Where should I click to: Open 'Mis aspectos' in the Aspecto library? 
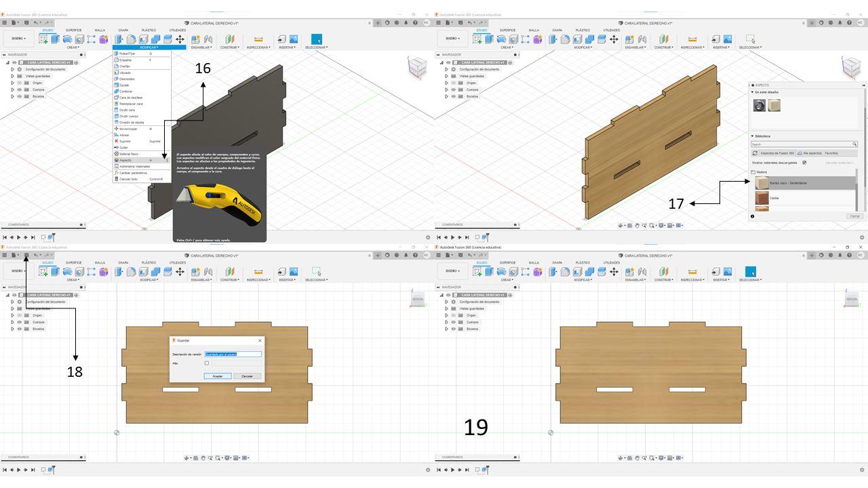pyautogui.click(x=809, y=153)
